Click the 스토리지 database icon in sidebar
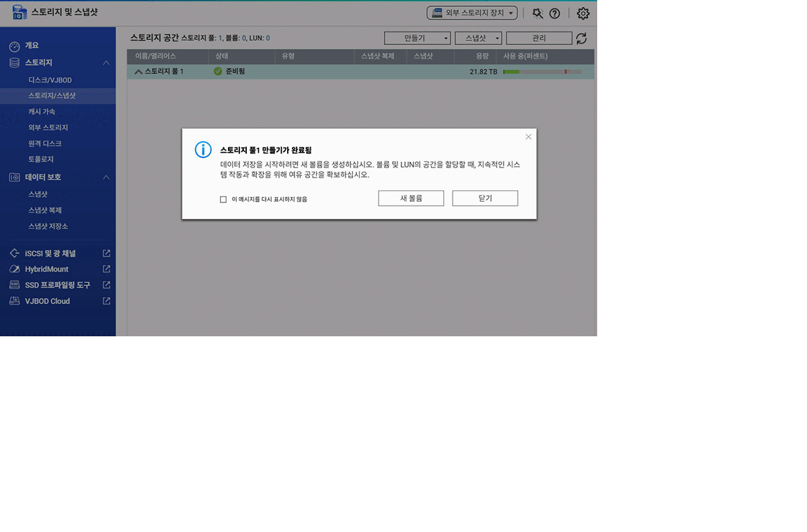Image resolution: width=807 pixels, height=532 pixels. [14, 63]
